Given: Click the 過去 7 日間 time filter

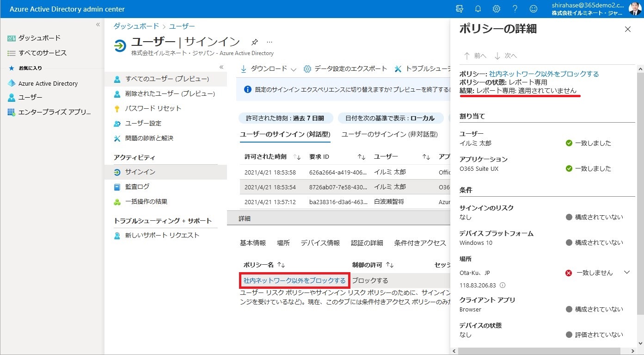Looking at the screenshot, I should (285, 118).
